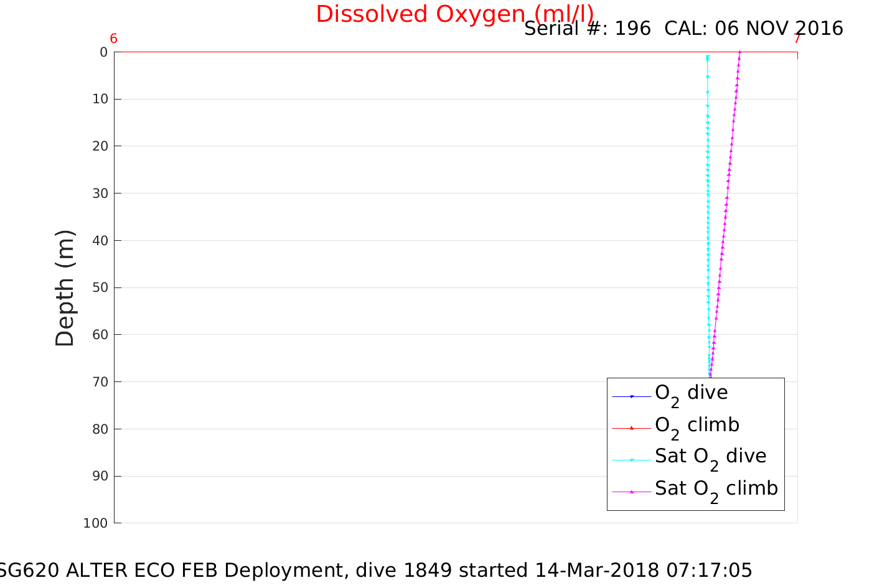882x588 pixels.
Task: Click the SG620 deployment caption below the plot
Action: [375, 570]
